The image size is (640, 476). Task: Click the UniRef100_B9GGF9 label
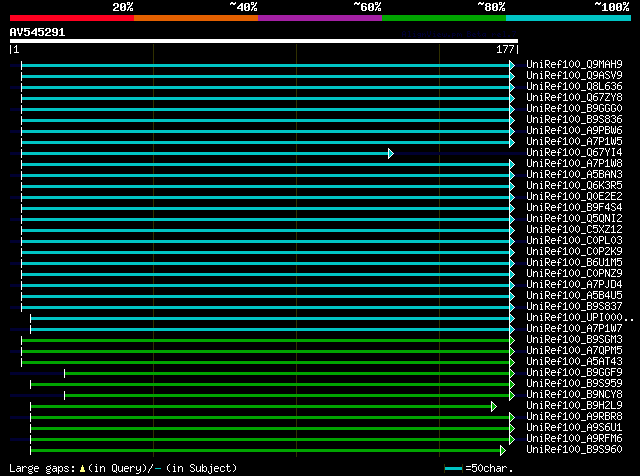[574, 373]
